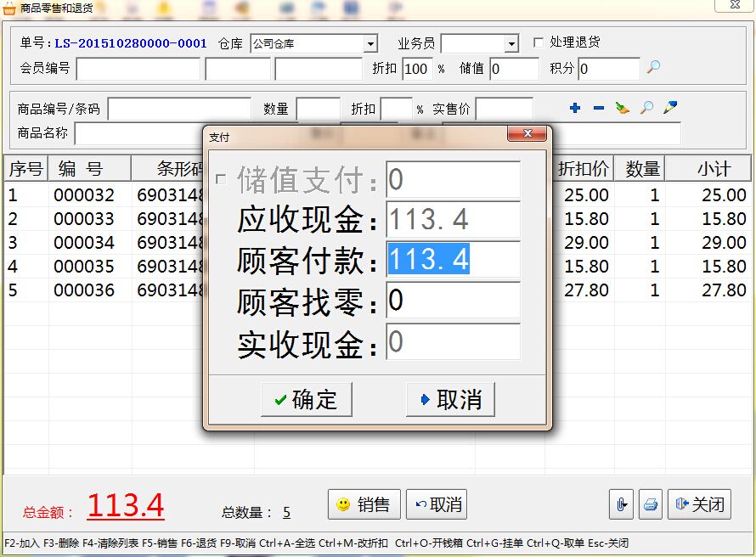This screenshot has width=756, height=557.
Task: Click 取消 in the payment dialog
Action: (x=451, y=399)
